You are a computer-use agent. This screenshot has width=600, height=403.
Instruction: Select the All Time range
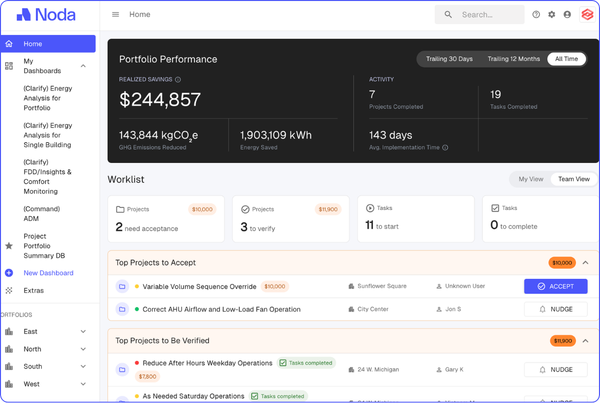(566, 59)
